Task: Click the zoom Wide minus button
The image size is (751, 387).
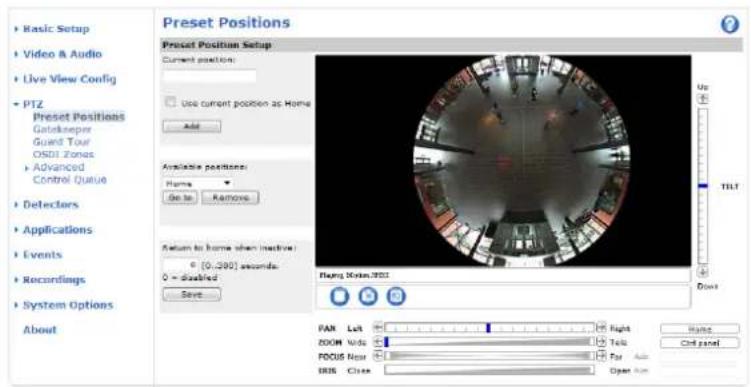Action: tap(377, 342)
